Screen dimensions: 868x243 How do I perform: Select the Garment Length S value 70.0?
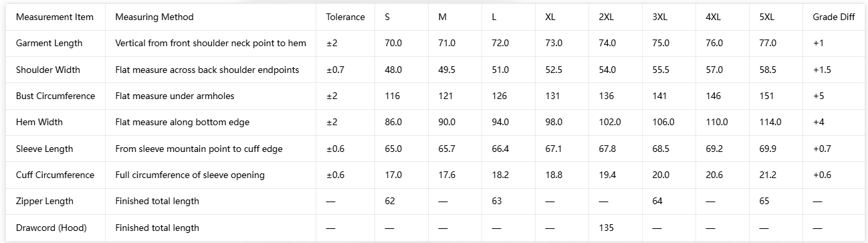click(393, 43)
